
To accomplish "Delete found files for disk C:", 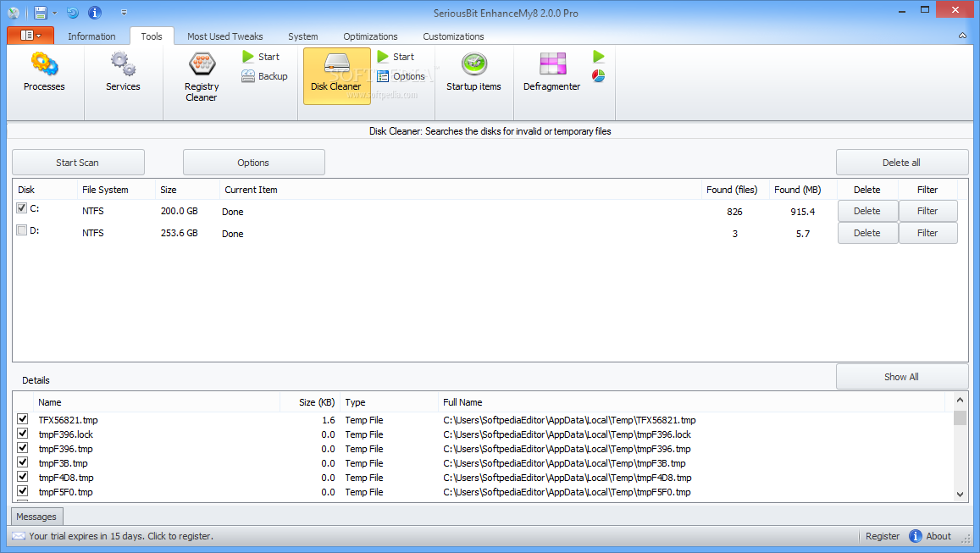I will (x=867, y=211).
